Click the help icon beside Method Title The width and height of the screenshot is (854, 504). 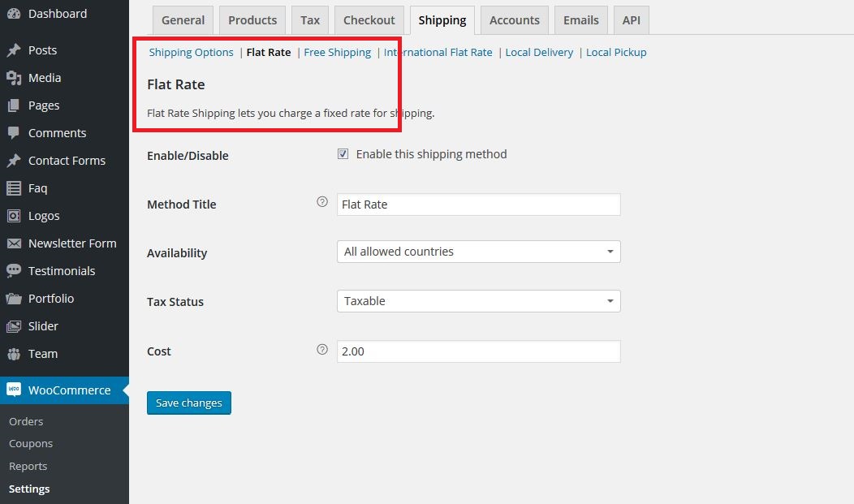click(x=322, y=202)
